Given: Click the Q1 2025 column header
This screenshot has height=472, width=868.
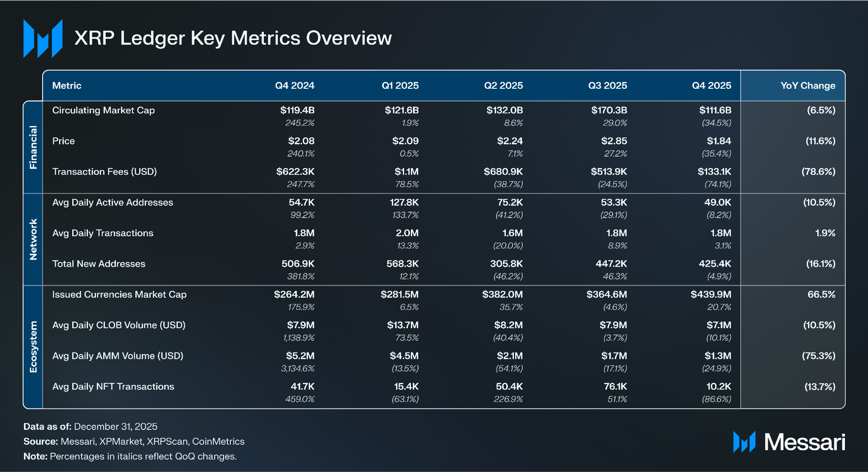Looking at the screenshot, I should click(400, 85).
